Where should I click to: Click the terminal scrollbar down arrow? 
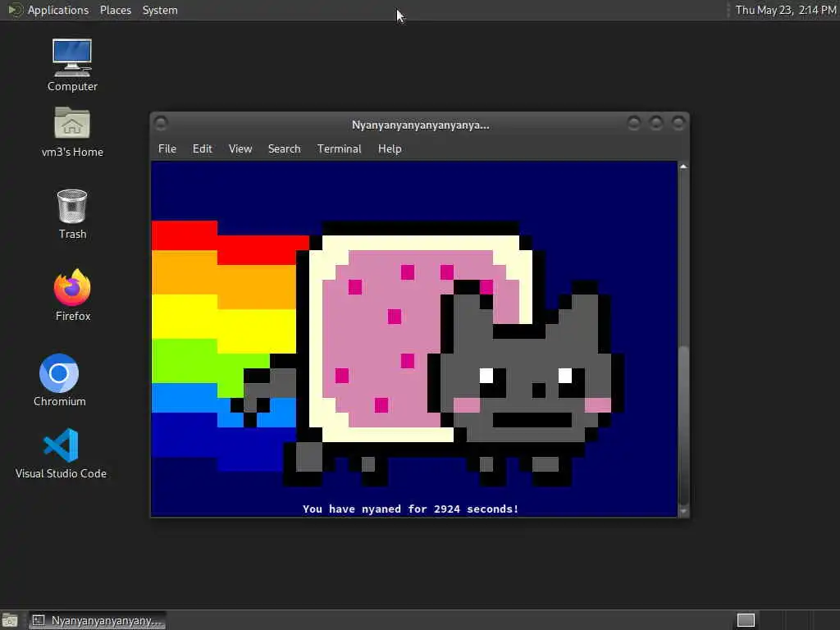point(683,511)
